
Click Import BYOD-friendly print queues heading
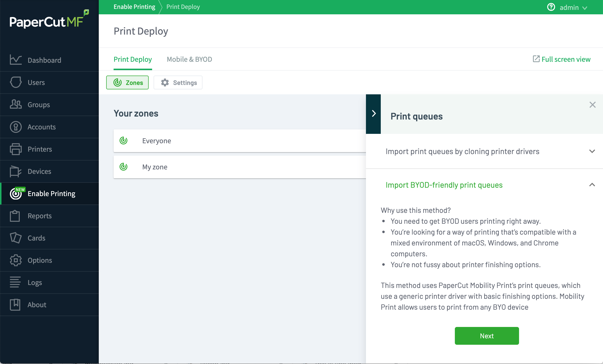click(444, 185)
